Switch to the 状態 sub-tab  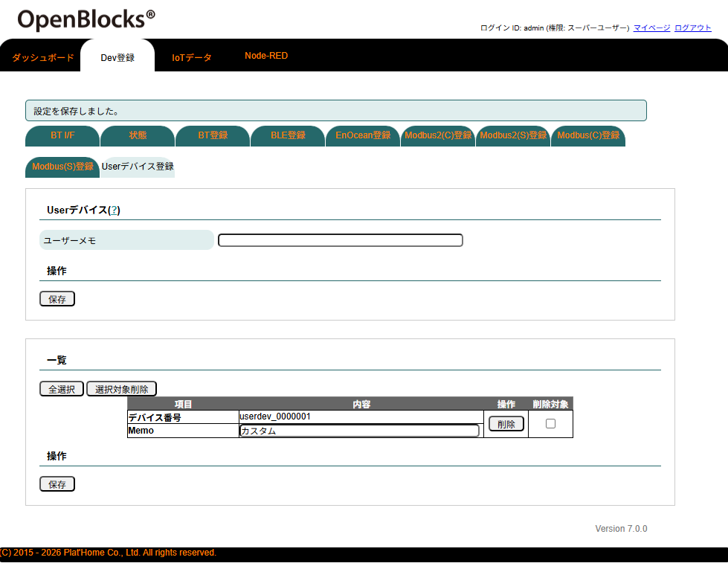tap(138, 135)
